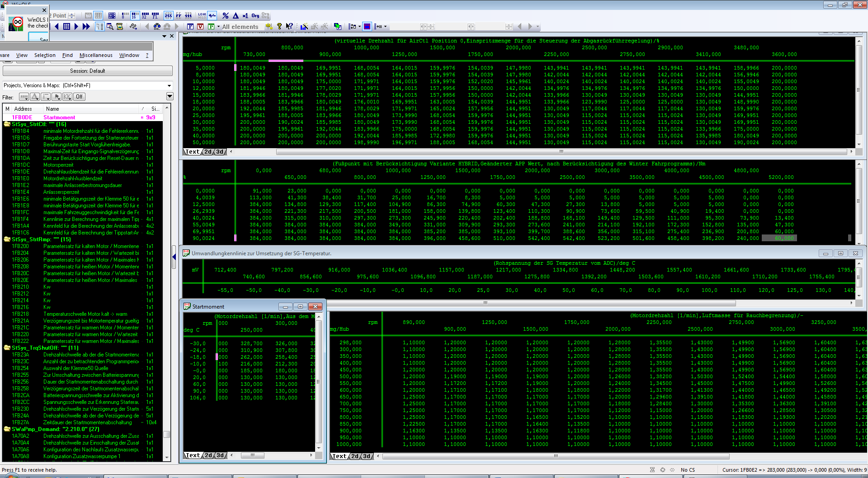
Task: Click the Session: Default button
Action: [88, 71]
